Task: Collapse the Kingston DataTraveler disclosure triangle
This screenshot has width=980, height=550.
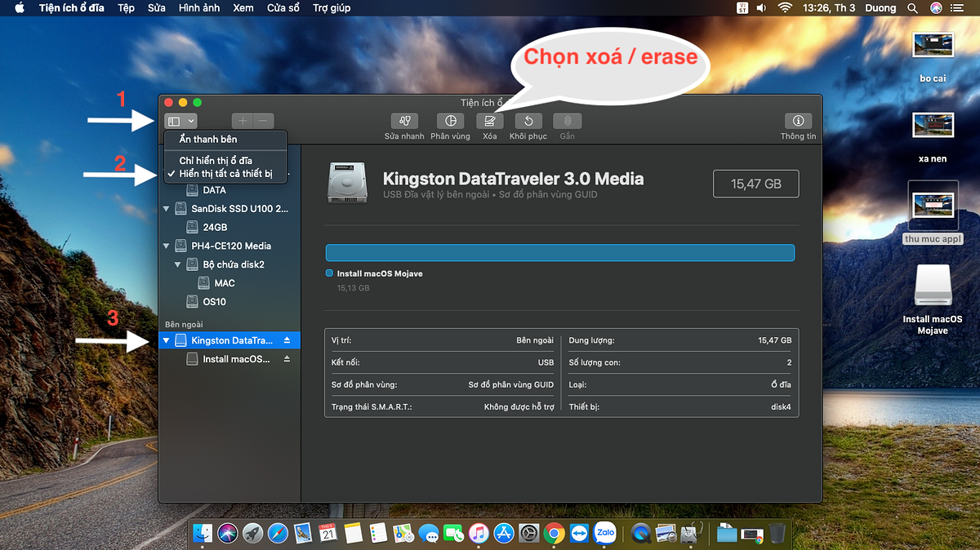Action: coord(167,340)
